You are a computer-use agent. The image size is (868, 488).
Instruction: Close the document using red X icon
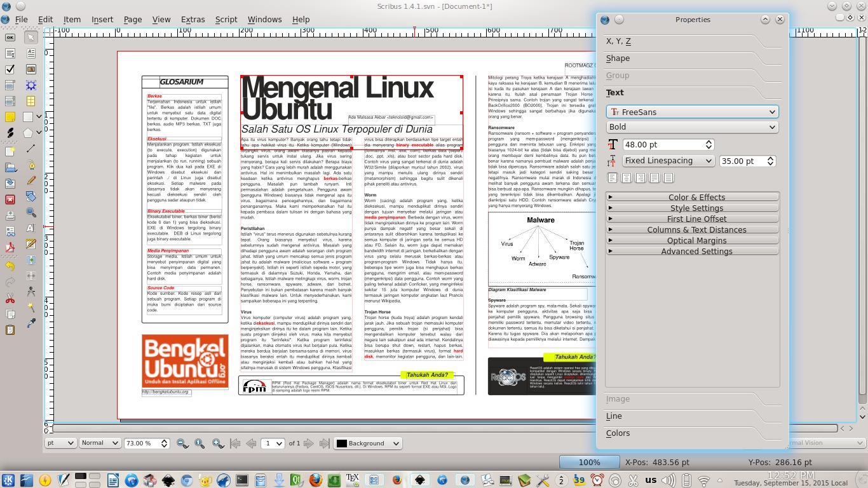pyautogui.click(x=10, y=200)
